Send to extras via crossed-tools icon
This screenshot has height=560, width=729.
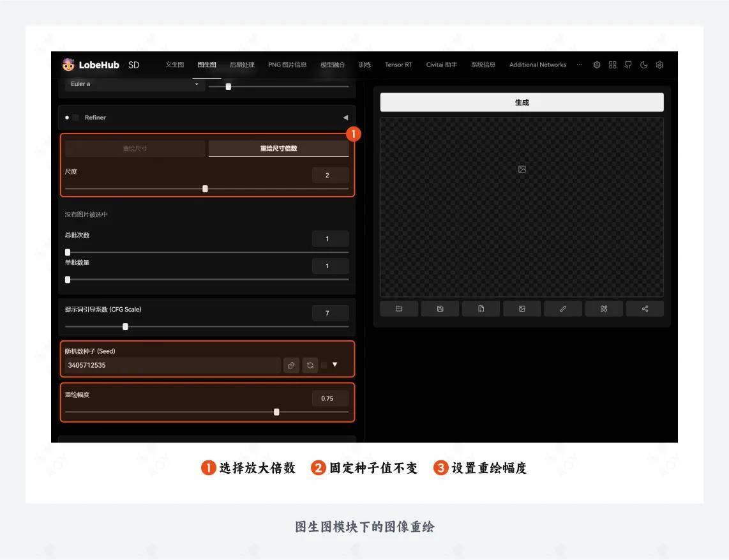pyautogui.click(x=604, y=309)
